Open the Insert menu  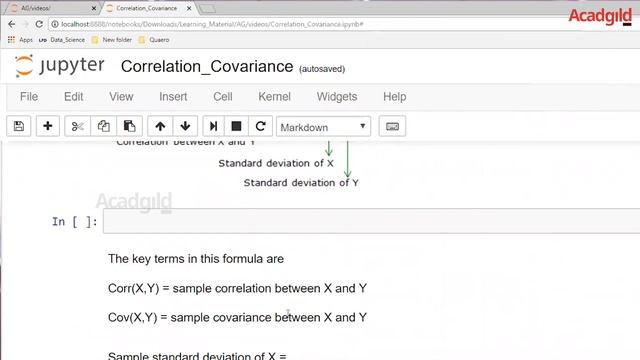173,97
